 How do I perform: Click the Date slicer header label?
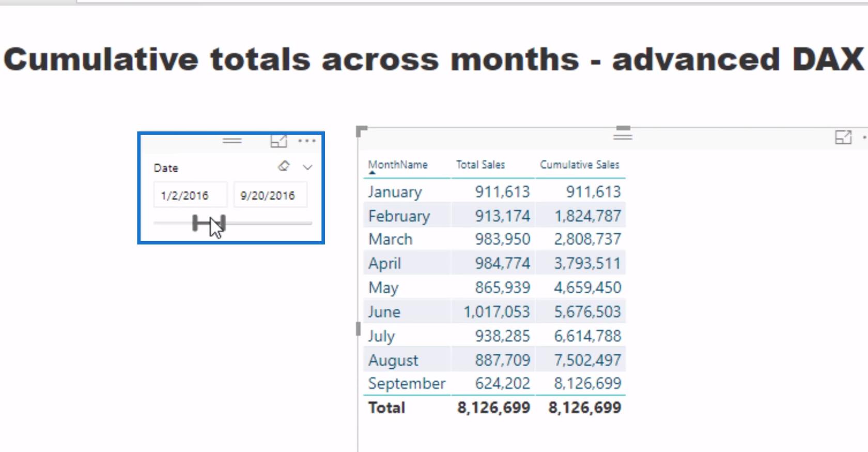[166, 168]
